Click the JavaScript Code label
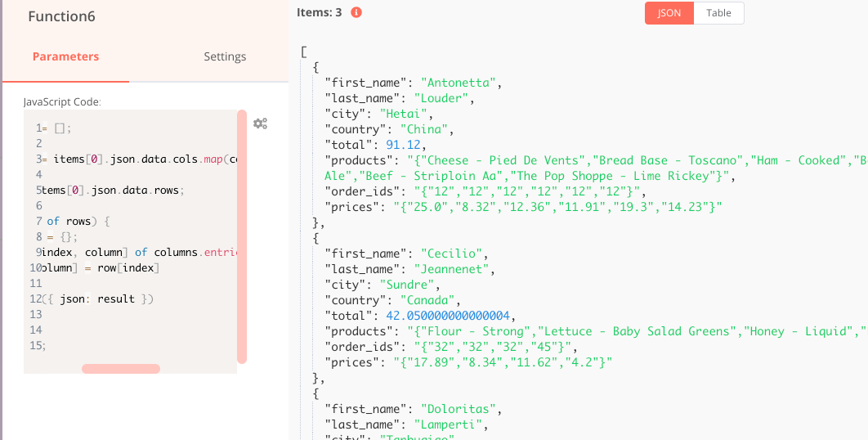The image size is (868, 440). [62, 102]
